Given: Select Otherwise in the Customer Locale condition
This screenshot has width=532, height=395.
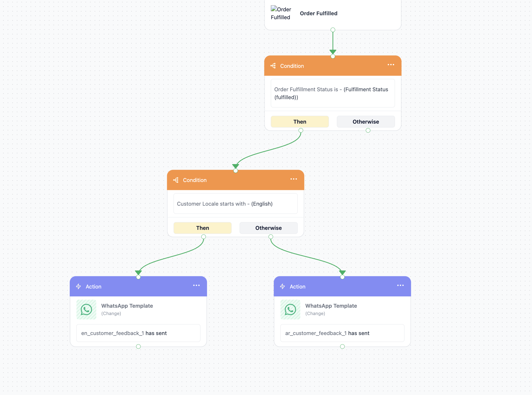Looking at the screenshot, I should pos(268,228).
